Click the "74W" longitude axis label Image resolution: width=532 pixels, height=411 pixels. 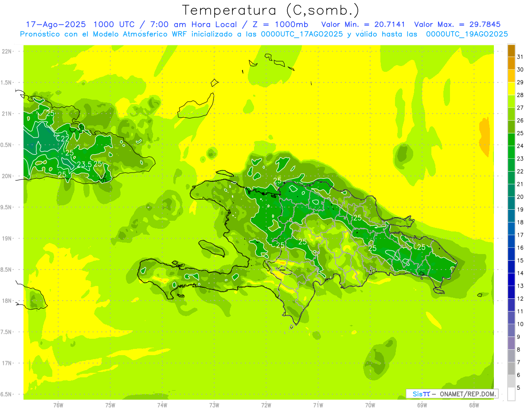(x=162, y=405)
